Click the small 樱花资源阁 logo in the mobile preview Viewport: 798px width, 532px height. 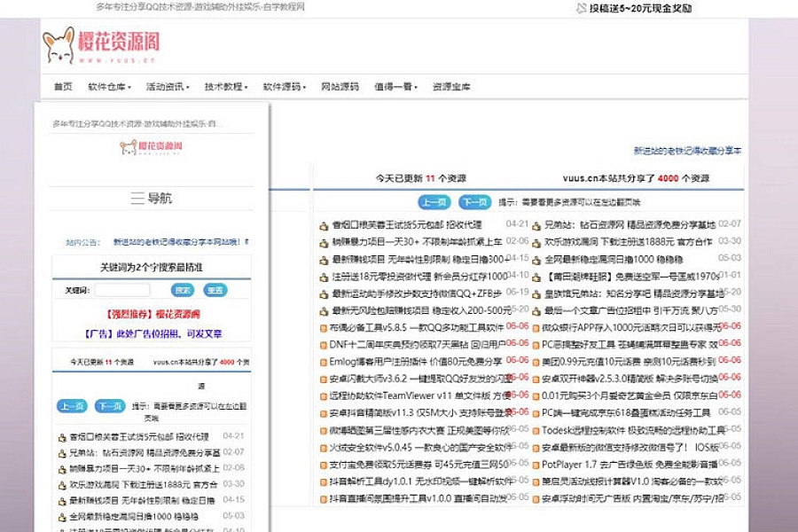[x=151, y=146]
